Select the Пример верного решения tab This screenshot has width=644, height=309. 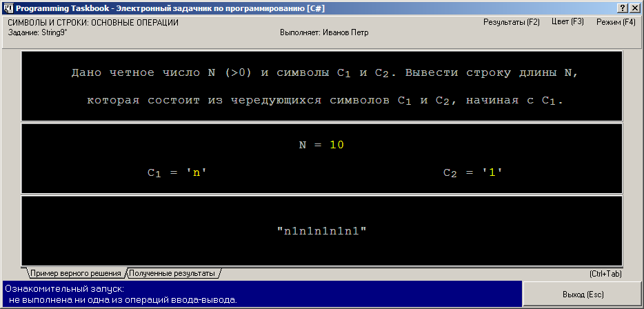pyautogui.click(x=75, y=273)
